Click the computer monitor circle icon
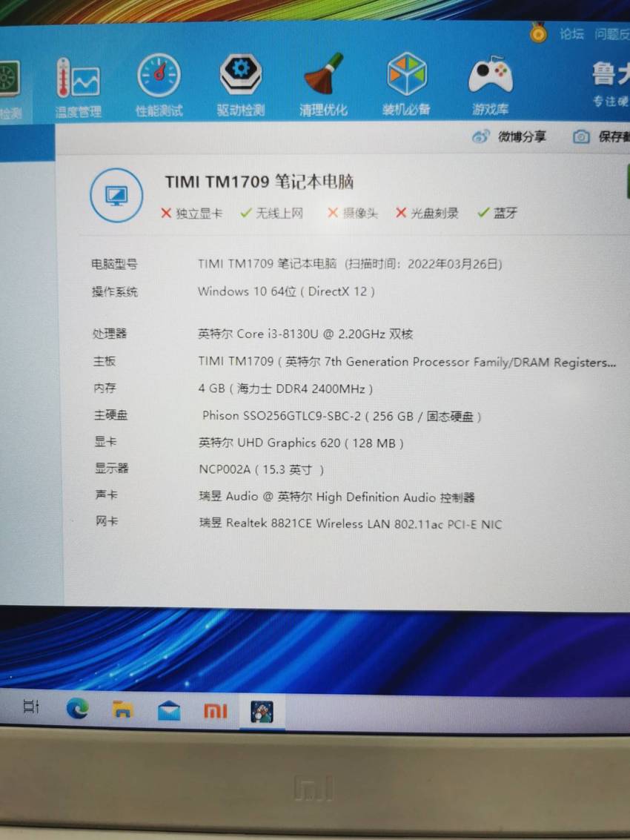 point(116,195)
